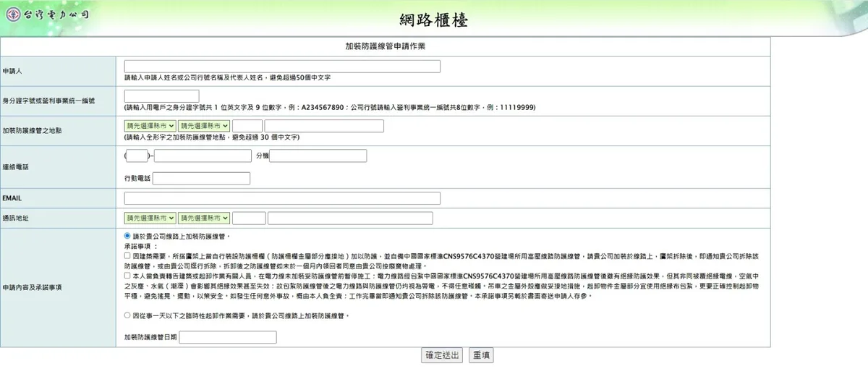
Task: Click the installation location address text field
Action: click(324, 126)
